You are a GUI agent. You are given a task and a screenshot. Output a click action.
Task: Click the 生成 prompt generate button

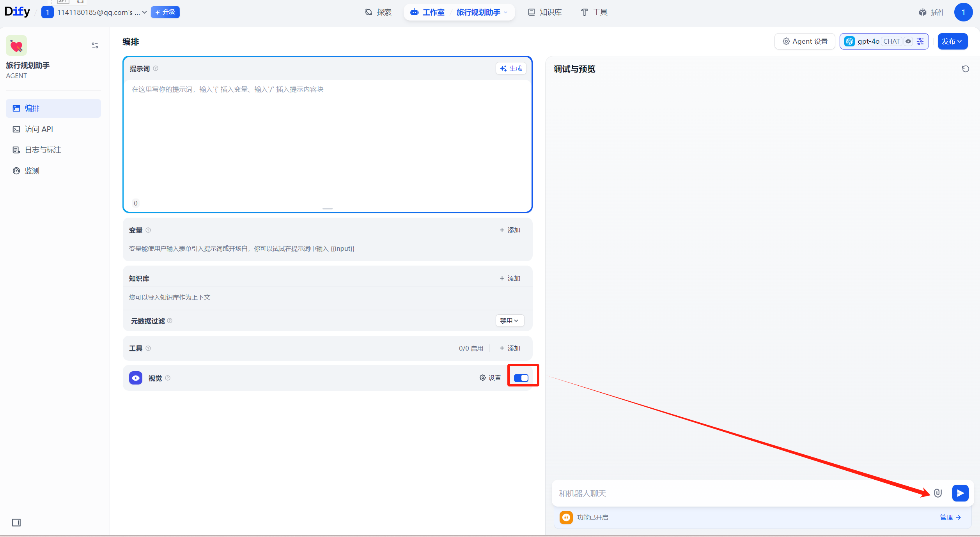tap(511, 68)
